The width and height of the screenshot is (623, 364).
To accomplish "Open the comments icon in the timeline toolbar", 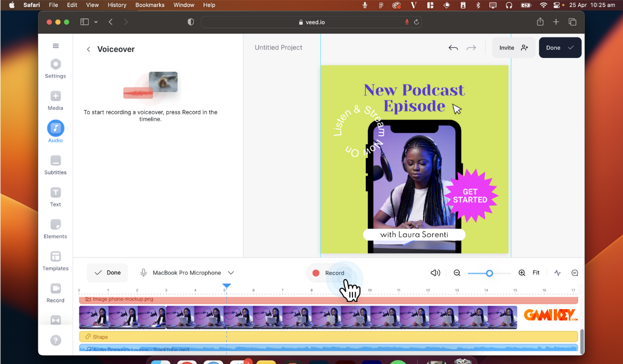I will [575, 272].
